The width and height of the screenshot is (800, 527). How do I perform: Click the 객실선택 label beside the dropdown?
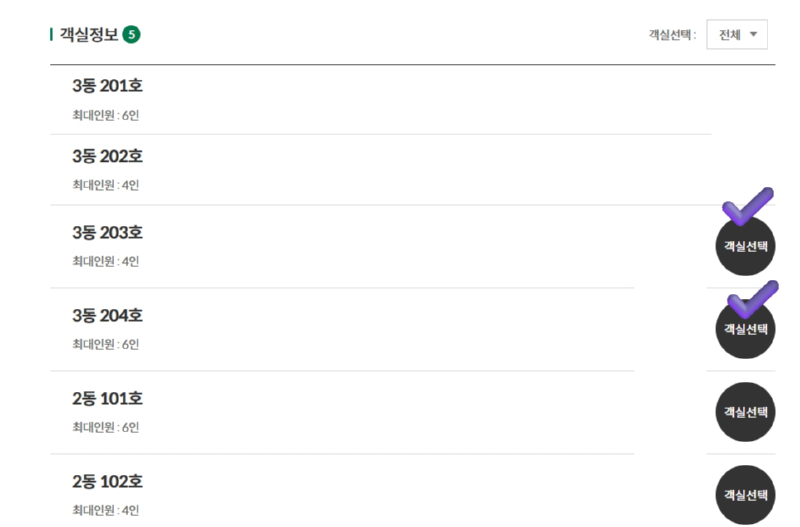(671, 35)
